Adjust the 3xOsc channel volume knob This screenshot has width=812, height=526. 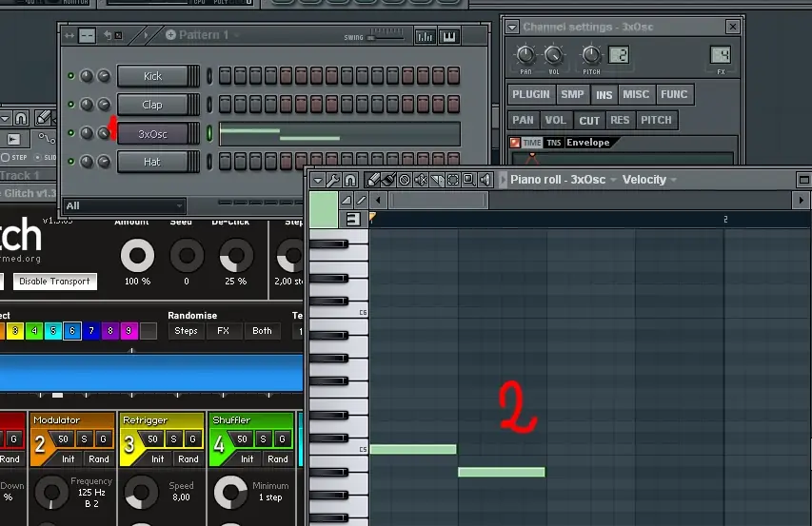(104, 133)
